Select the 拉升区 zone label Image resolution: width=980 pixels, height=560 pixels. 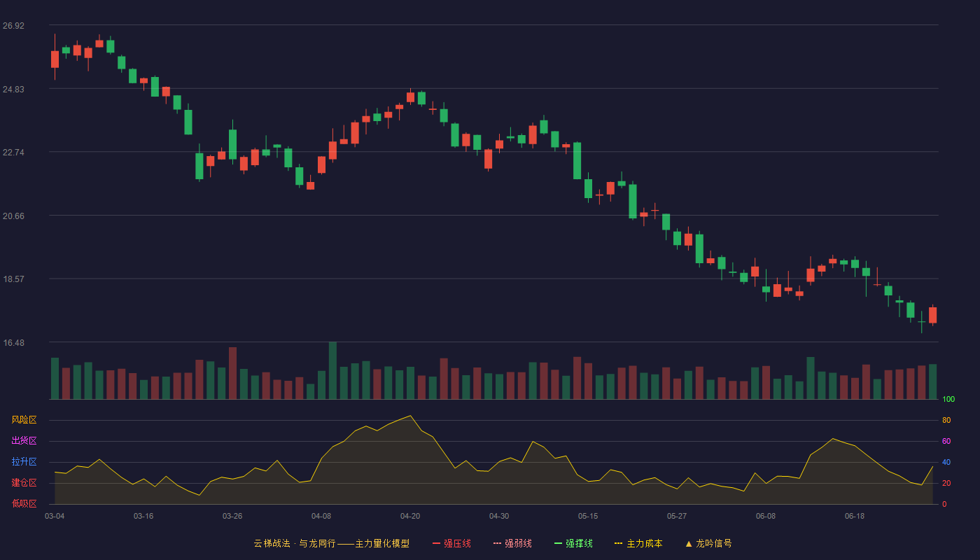[x=24, y=462]
